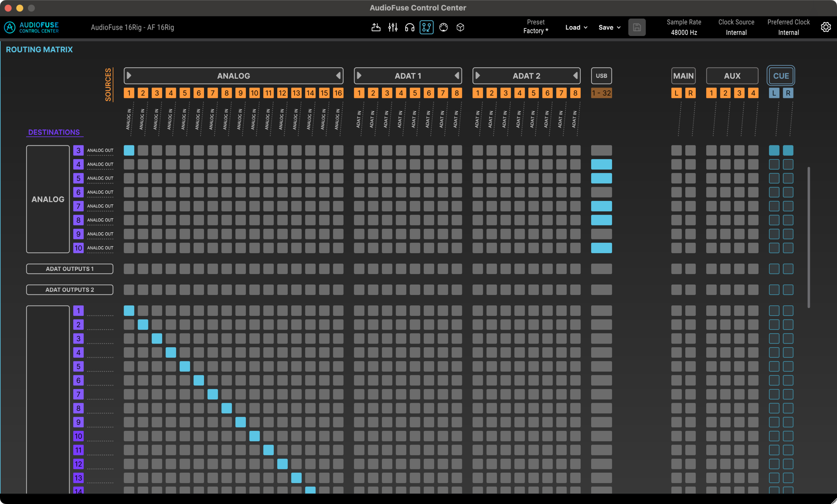Screen dimensions: 837x504
Task: Click destination badge 13 in lower group
Action: click(78, 478)
